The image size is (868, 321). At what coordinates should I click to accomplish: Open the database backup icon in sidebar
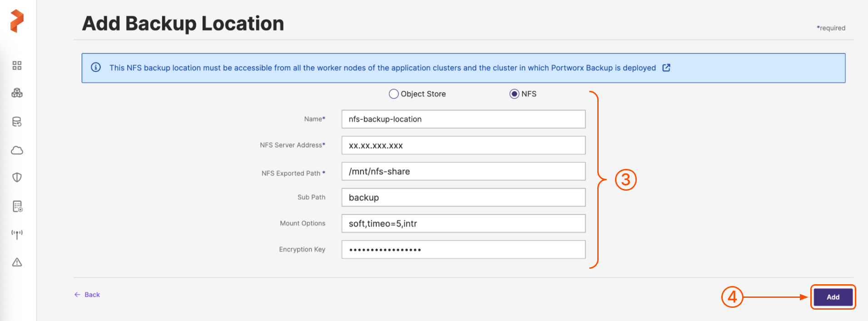[17, 122]
